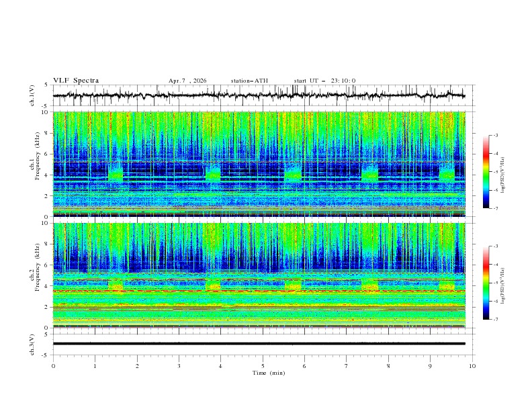
Task: Click the "-3" tick on ch.1 color bar
Action: (495, 135)
